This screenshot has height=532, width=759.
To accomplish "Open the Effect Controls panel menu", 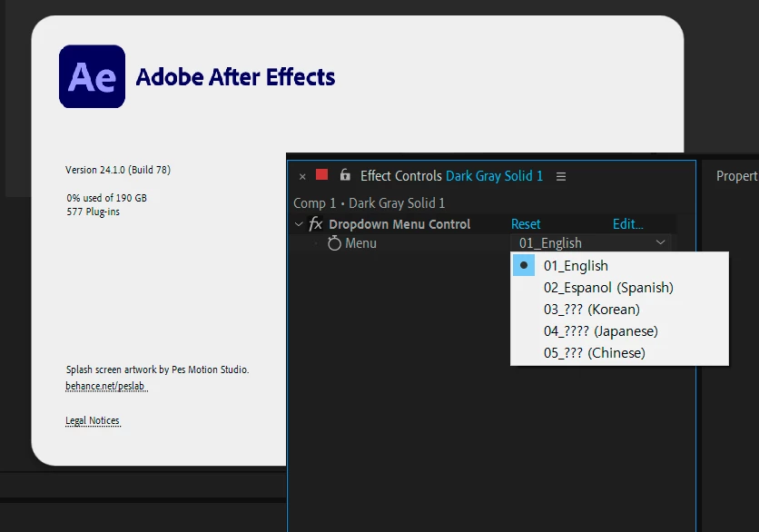I will tap(561, 177).
